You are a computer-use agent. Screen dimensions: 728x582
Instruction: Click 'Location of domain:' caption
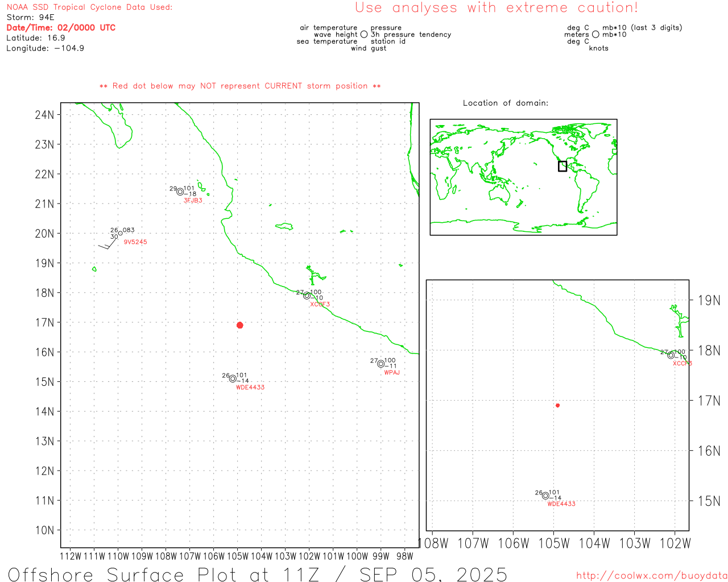coord(506,103)
